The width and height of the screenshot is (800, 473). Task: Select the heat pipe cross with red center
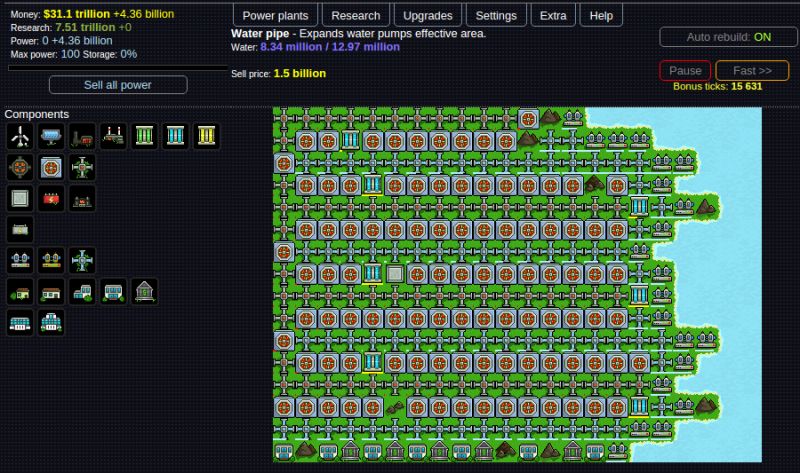[x=82, y=167]
